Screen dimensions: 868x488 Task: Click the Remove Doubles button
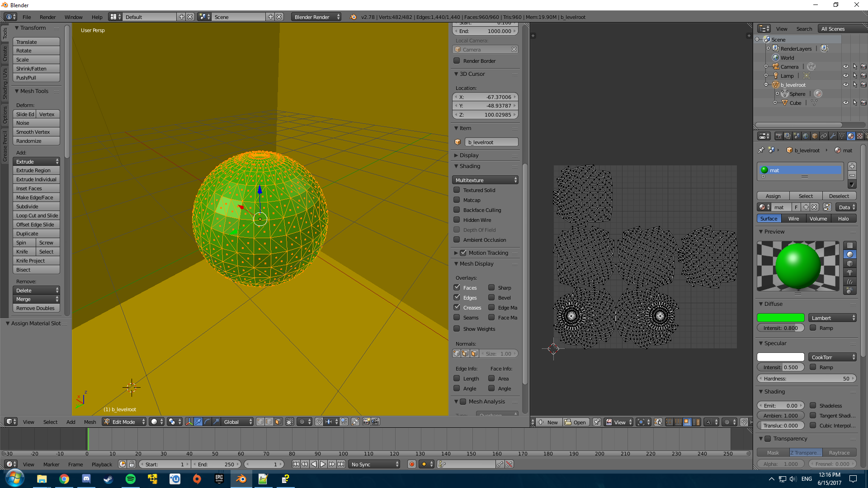point(36,308)
